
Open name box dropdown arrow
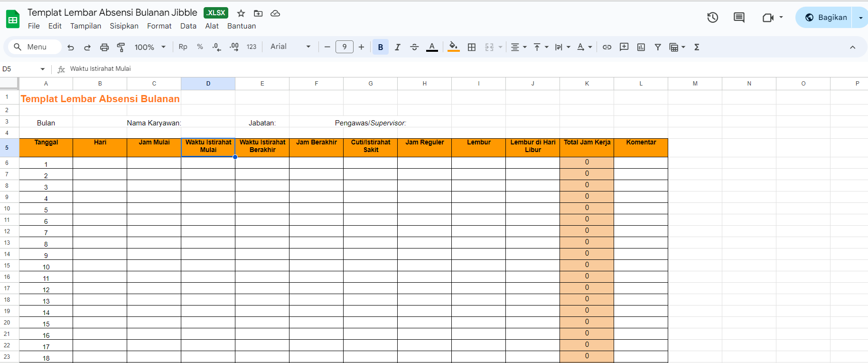click(43, 69)
